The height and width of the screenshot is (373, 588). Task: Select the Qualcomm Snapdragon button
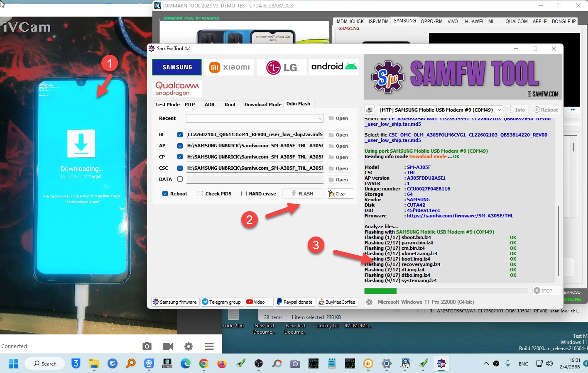tap(177, 88)
